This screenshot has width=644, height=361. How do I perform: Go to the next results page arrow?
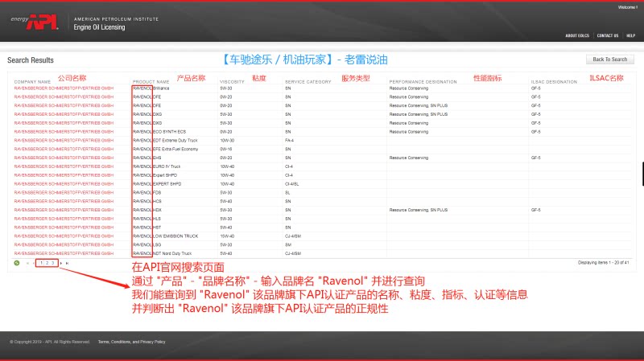pos(61,264)
